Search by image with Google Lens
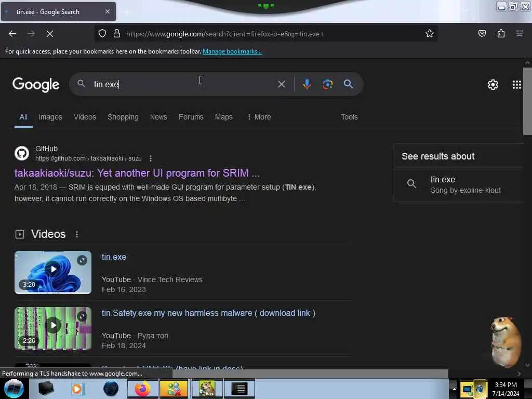Viewport: 532px width, 399px height. (327, 84)
